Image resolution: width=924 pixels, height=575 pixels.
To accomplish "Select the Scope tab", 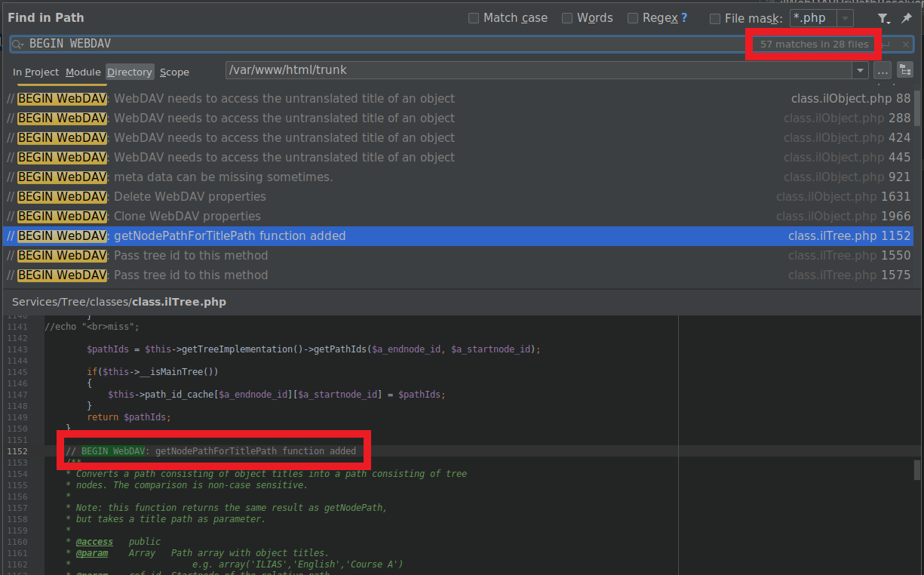I will (x=174, y=72).
